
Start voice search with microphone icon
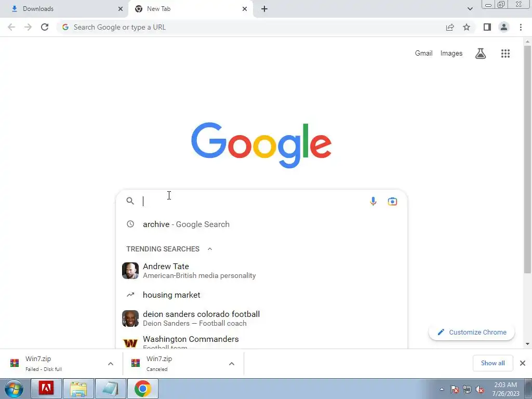coord(373,201)
